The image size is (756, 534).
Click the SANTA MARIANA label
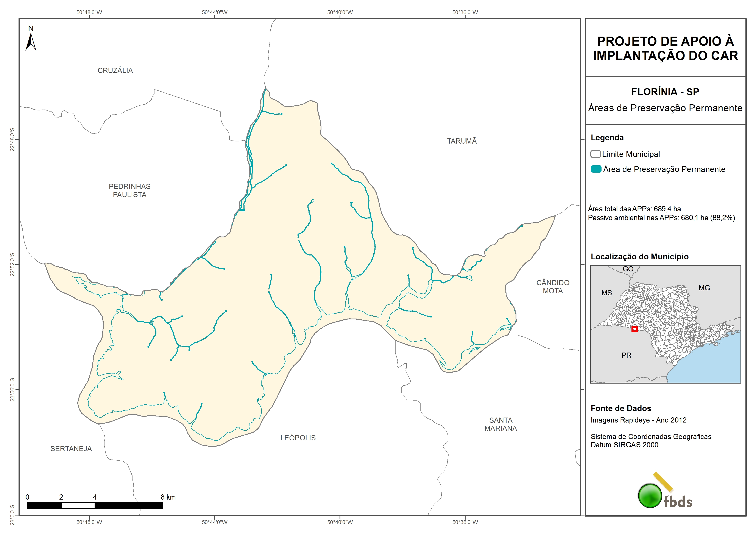(500, 424)
